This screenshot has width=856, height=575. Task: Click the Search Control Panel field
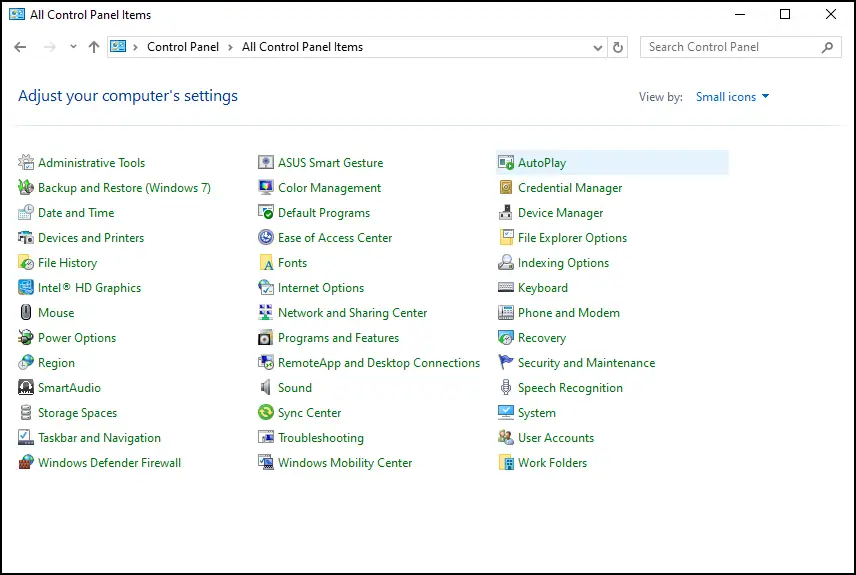(740, 47)
